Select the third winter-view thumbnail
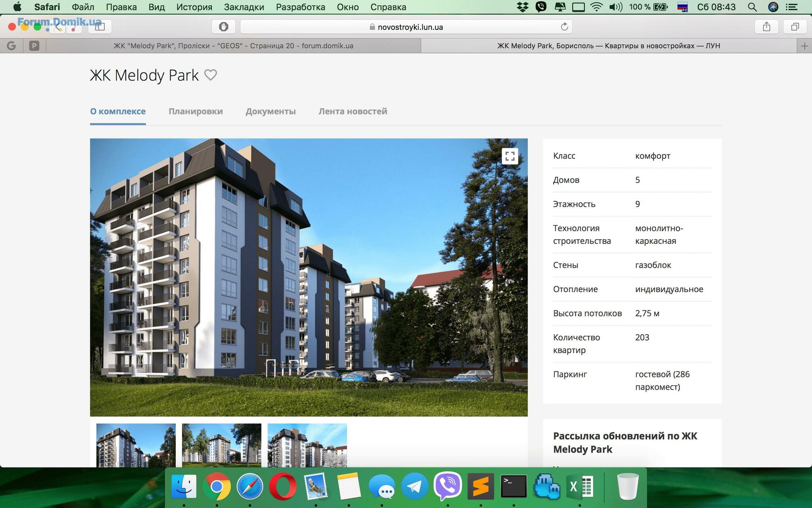Viewport: 812px width, 508px height. pos(307,445)
